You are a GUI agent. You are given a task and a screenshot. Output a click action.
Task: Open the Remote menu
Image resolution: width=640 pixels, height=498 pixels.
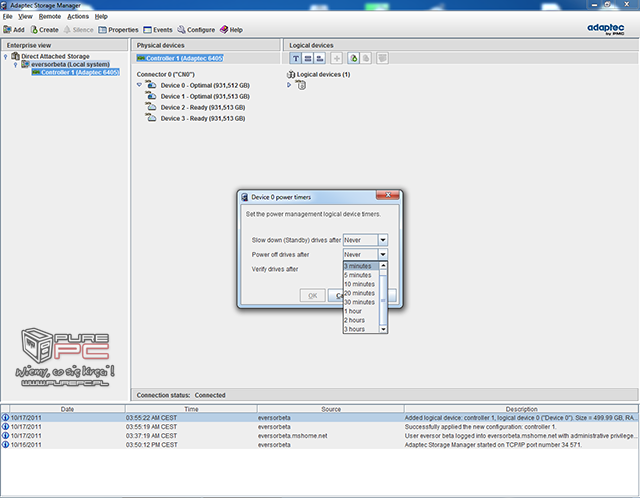point(49,17)
